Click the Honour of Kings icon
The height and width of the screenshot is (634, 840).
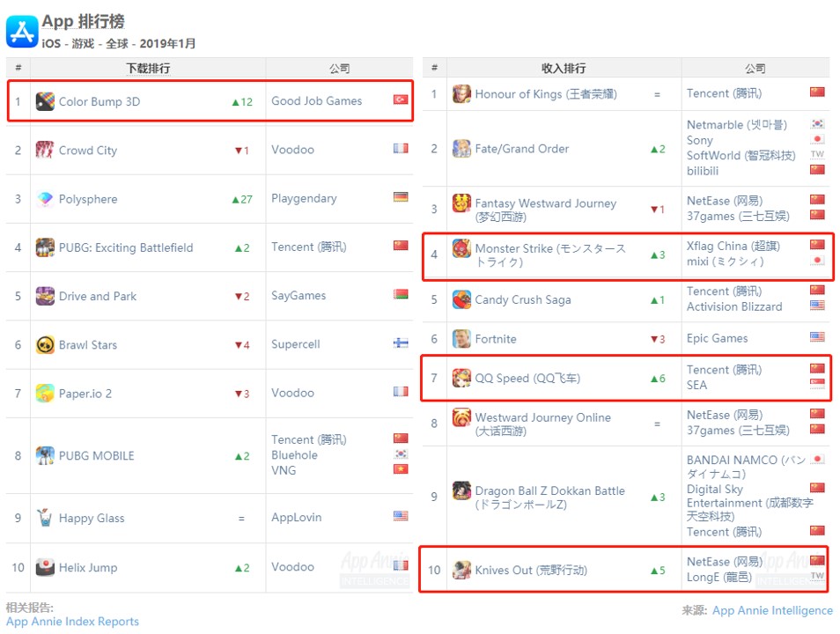click(x=461, y=94)
